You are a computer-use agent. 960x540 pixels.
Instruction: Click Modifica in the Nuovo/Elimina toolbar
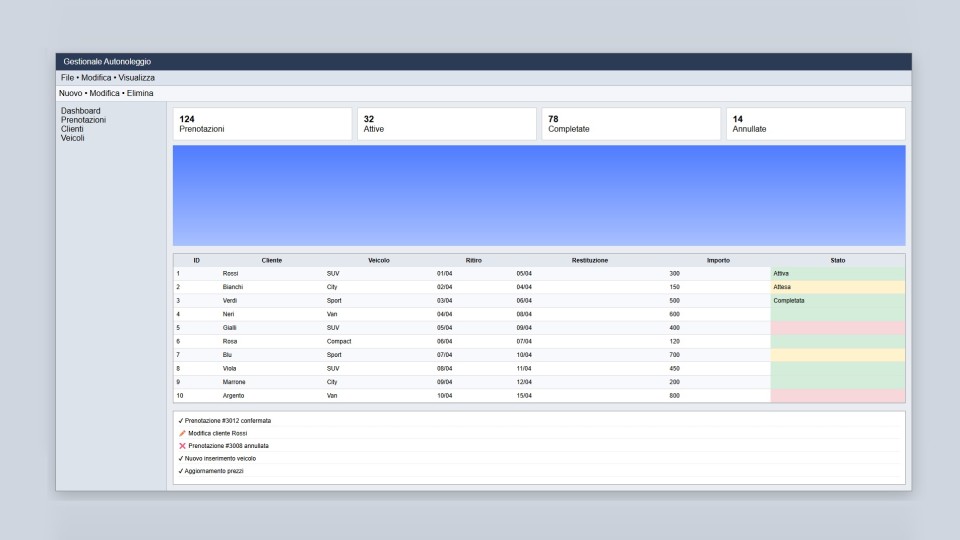coord(104,93)
